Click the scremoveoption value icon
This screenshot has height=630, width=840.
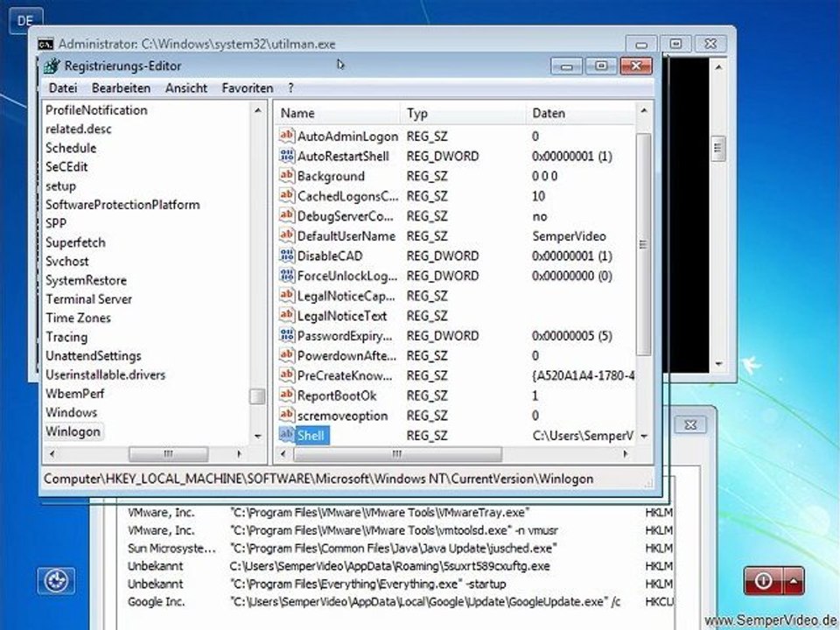tap(287, 415)
